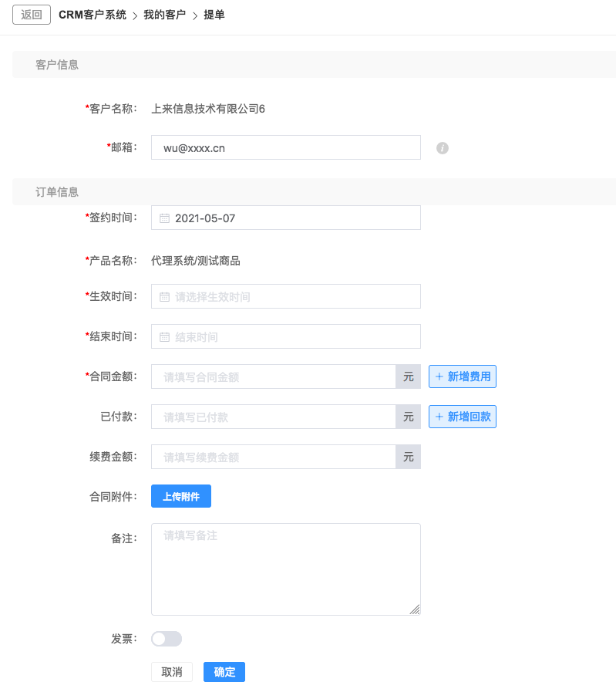Focus the 邮箱 email input field
The image size is (616, 682).
click(285, 147)
